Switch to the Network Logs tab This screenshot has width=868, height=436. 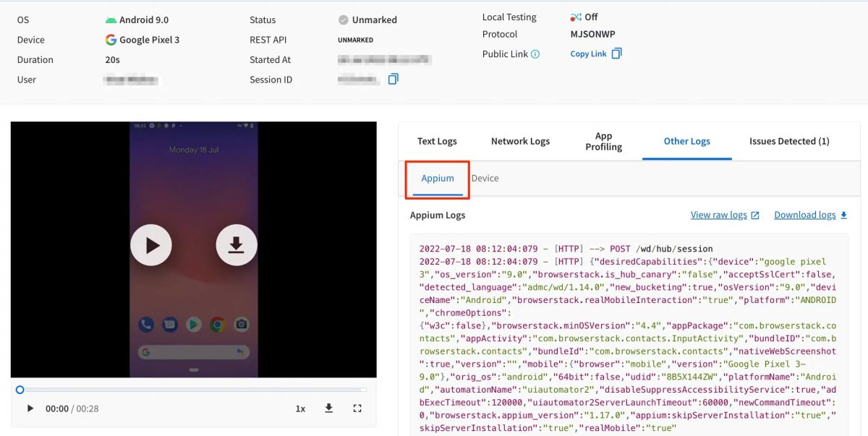click(520, 141)
